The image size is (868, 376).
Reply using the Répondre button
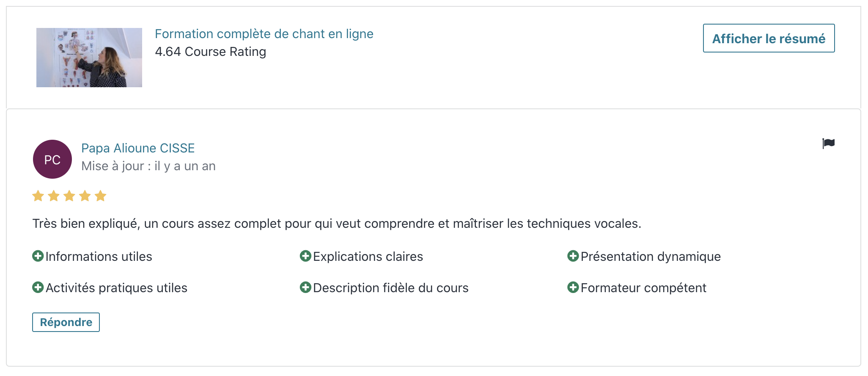(x=66, y=322)
